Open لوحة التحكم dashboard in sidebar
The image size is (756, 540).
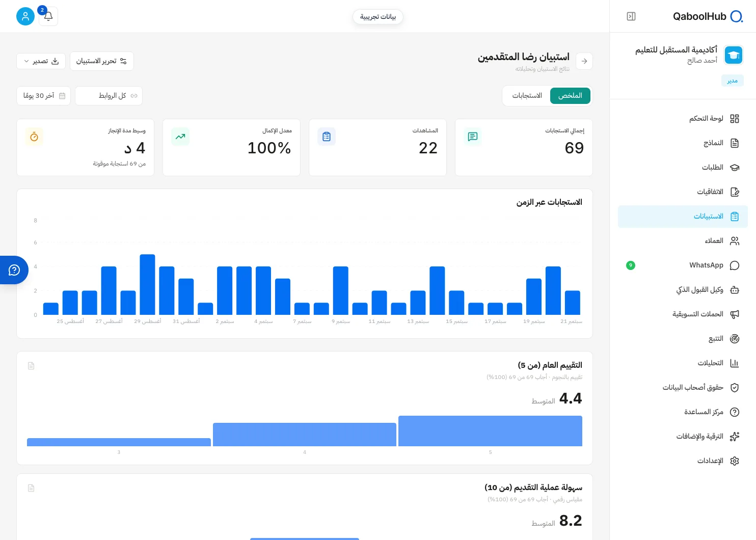pyautogui.click(x=683, y=119)
